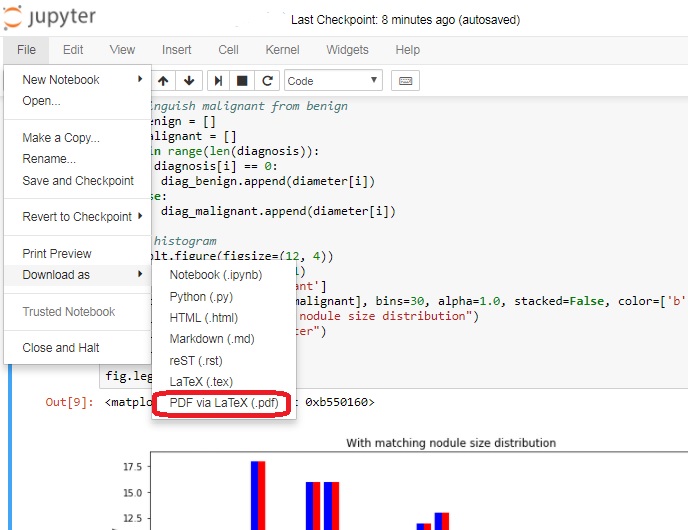Download as reST (.rst)
Image resolution: width=688 pixels, height=530 pixels.
[x=224, y=361]
